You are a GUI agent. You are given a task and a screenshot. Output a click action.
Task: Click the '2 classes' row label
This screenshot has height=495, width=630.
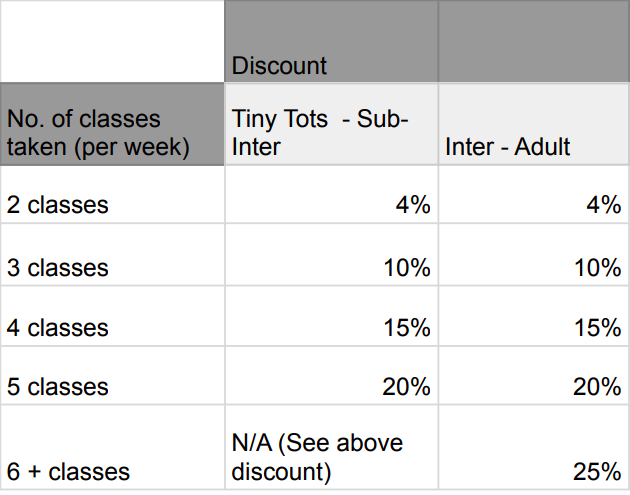pyautogui.click(x=112, y=194)
